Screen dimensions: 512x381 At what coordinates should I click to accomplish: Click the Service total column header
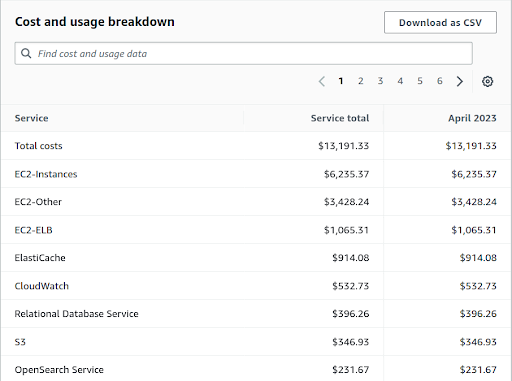click(340, 118)
